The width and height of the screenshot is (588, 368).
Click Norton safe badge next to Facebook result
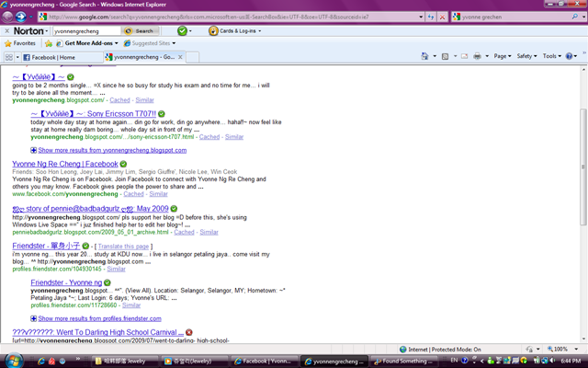(123, 164)
